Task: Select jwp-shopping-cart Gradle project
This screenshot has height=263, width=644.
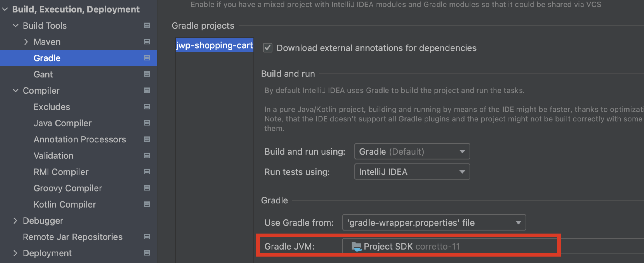Action: (214, 45)
